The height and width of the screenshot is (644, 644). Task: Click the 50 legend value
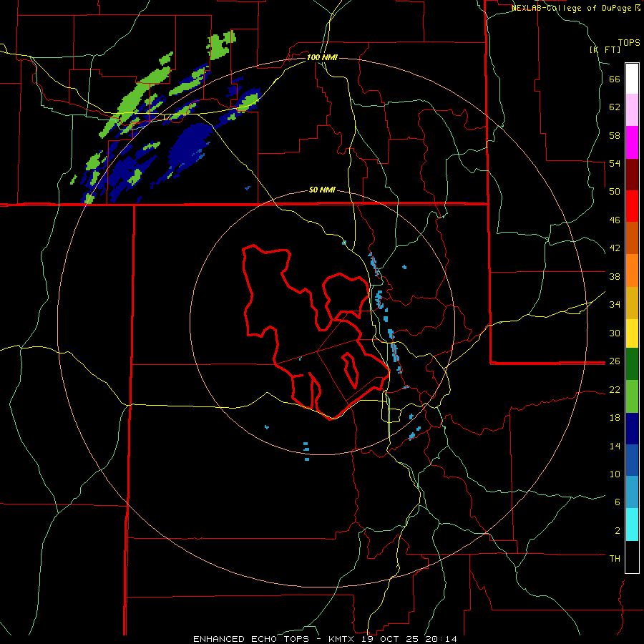(x=615, y=192)
